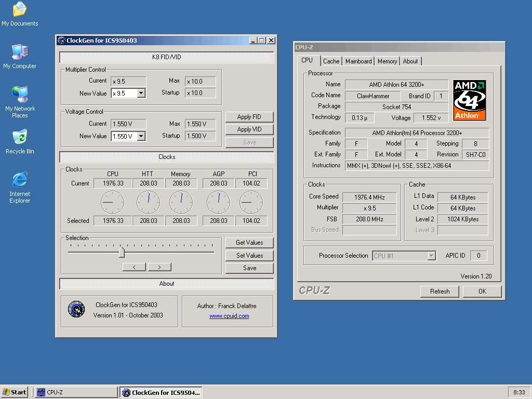Visit the www.cpuid.com link

click(229, 316)
